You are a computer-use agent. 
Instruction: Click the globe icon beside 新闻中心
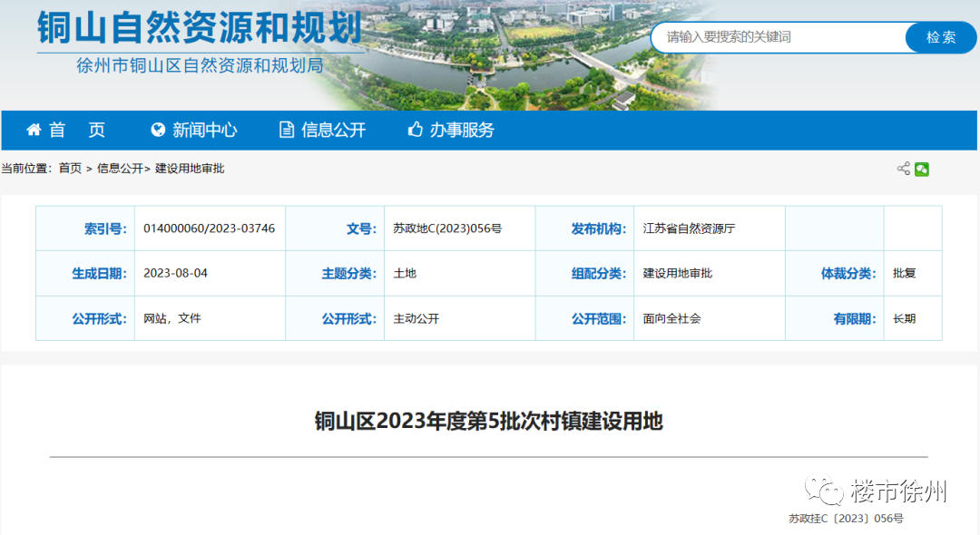coord(158,130)
